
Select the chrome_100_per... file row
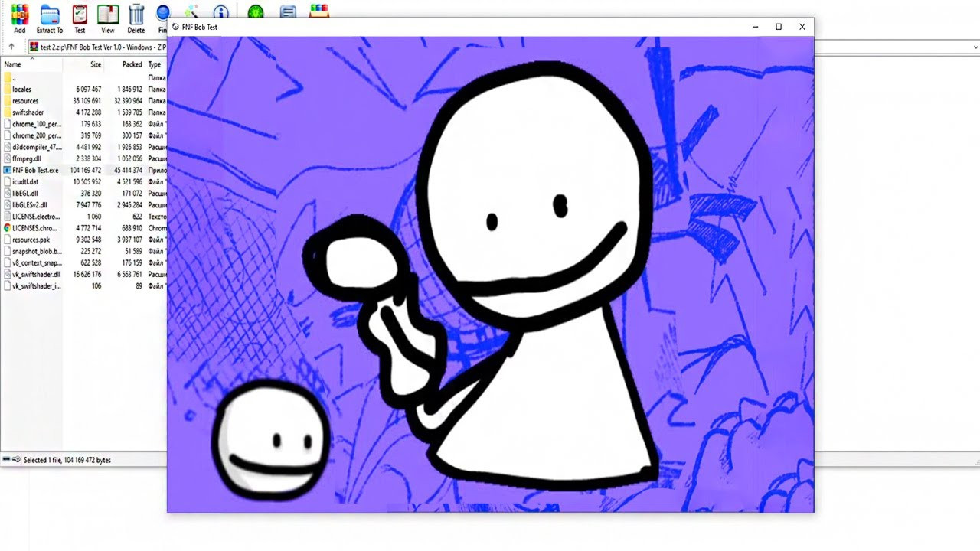pos(84,124)
